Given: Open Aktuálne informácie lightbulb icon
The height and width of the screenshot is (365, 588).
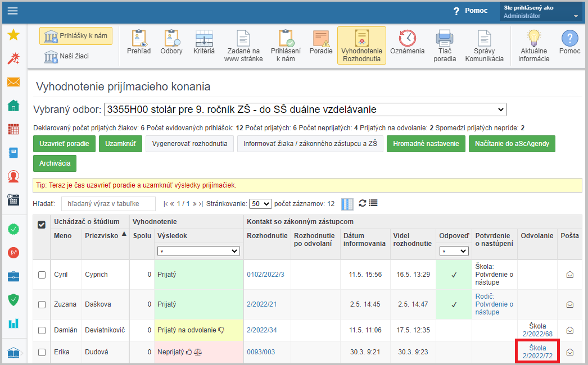Looking at the screenshot, I should point(533,45).
